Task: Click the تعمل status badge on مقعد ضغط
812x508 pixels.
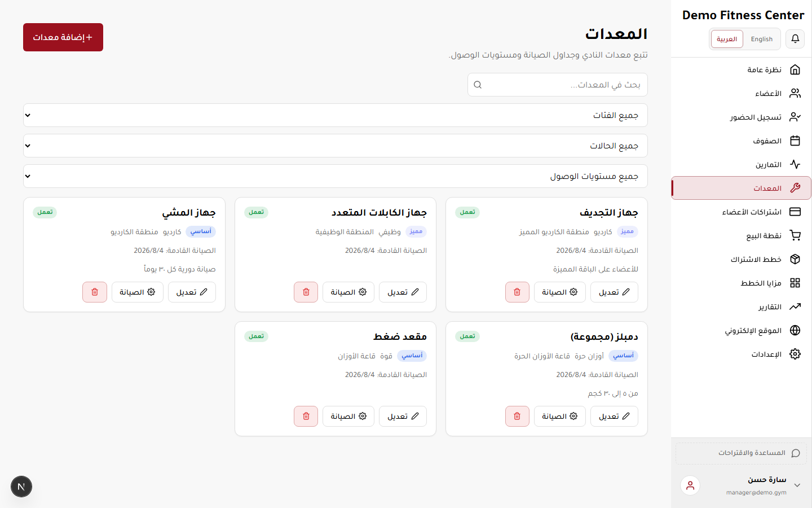Action: 257,336
